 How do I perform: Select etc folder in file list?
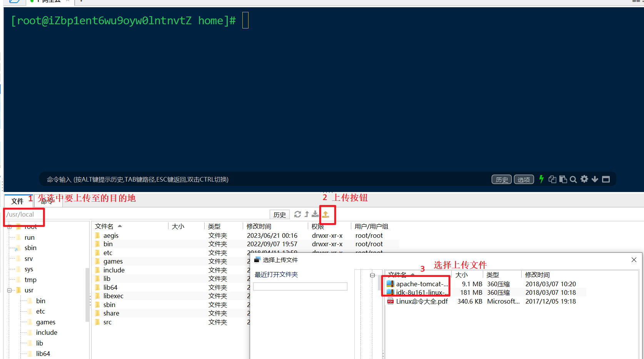click(x=108, y=253)
